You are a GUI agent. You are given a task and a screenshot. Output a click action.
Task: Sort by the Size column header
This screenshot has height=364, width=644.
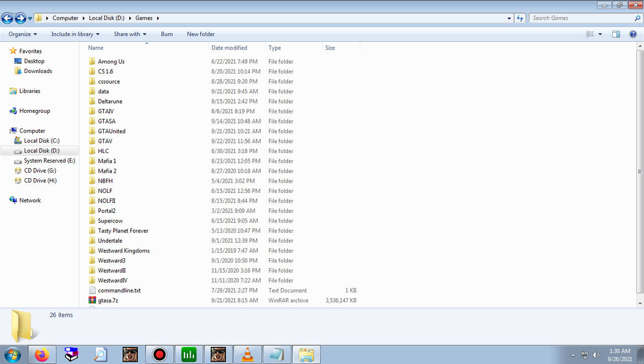click(x=341, y=48)
